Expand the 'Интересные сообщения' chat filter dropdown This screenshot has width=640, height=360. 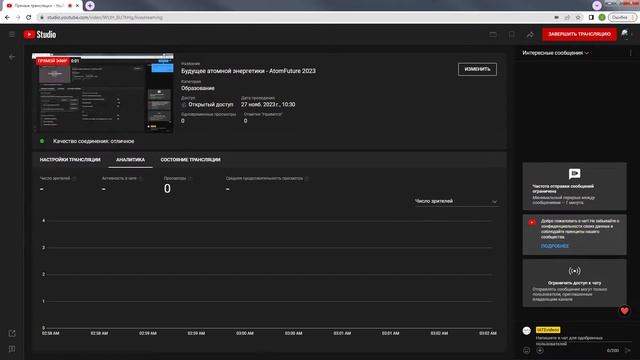(556, 53)
